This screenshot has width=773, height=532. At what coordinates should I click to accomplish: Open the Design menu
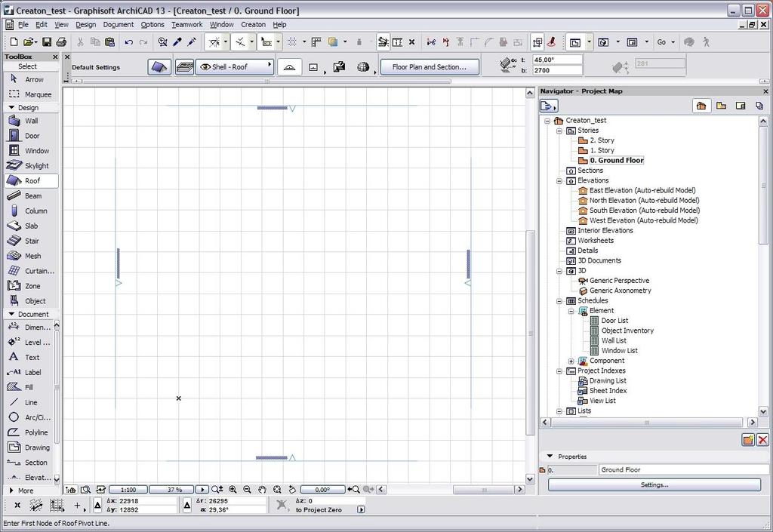(x=86, y=25)
